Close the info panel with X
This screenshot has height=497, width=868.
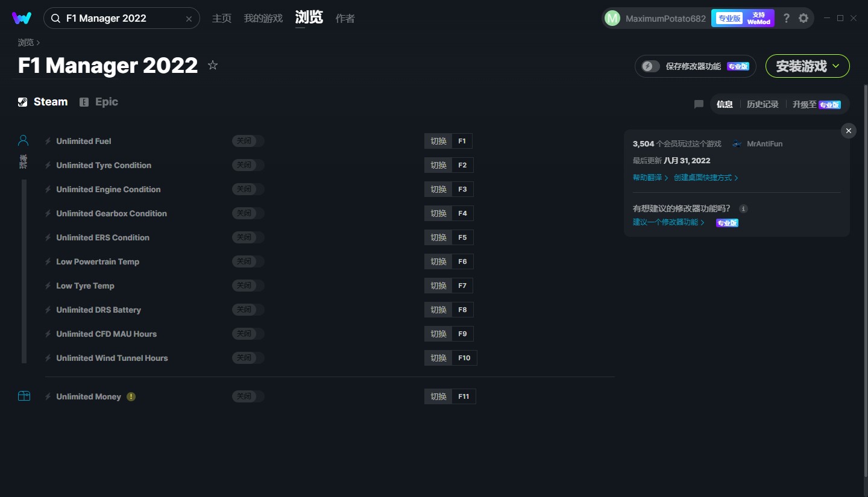tap(849, 131)
